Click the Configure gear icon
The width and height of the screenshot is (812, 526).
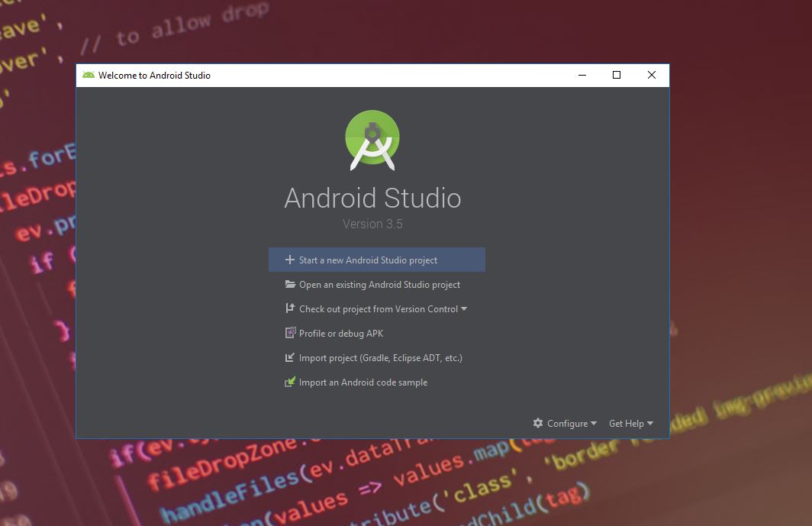[x=538, y=423]
